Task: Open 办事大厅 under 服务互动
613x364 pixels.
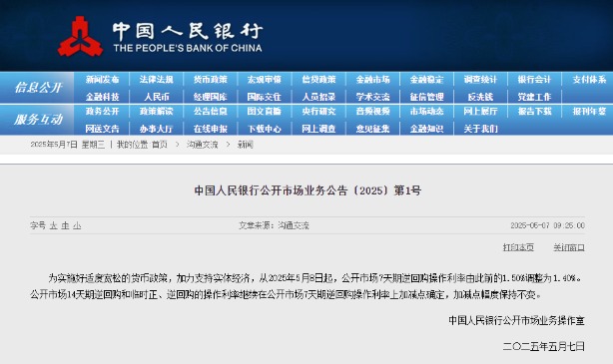Action: click(156, 129)
